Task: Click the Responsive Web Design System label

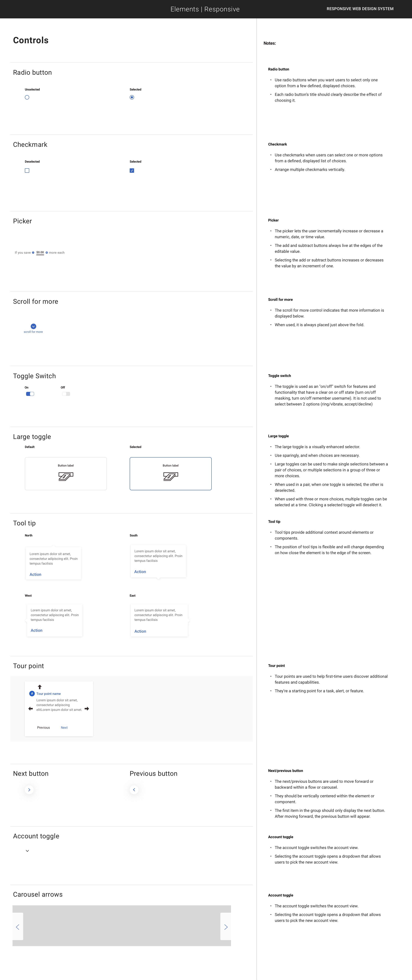Action: pos(360,9)
